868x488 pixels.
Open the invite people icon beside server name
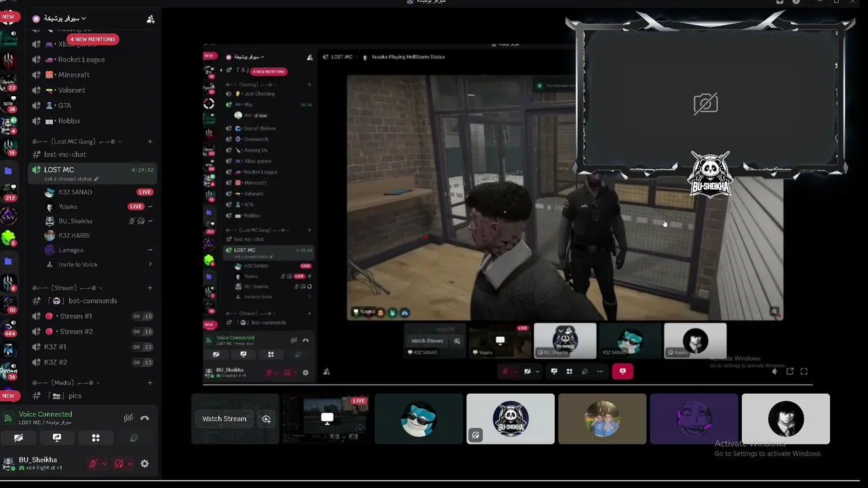[x=151, y=19]
